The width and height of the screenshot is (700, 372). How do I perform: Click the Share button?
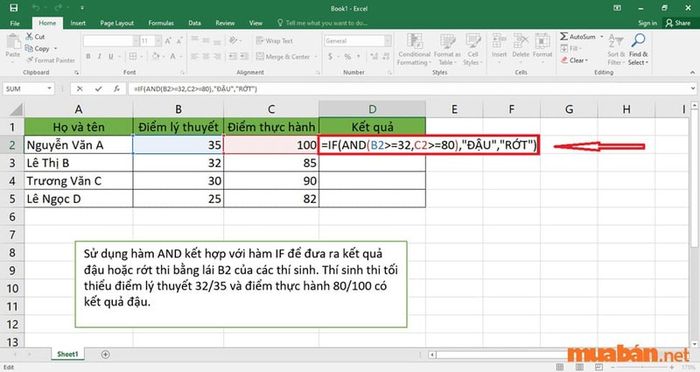(678, 23)
